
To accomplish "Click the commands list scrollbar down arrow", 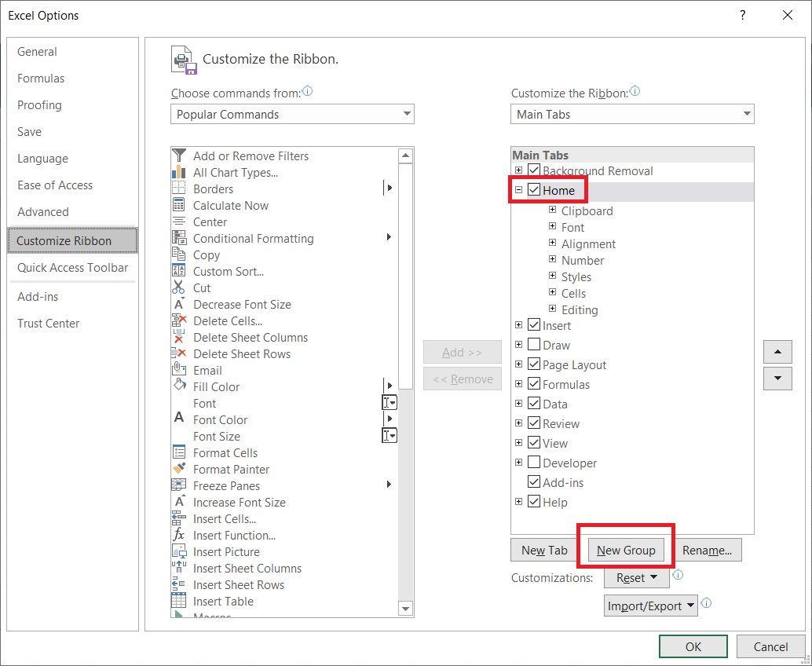I will 405,609.
